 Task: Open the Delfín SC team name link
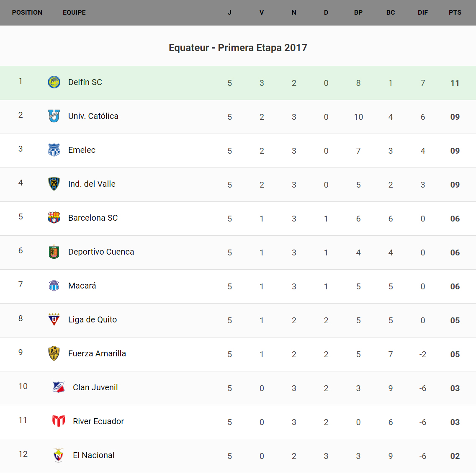tap(85, 82)
